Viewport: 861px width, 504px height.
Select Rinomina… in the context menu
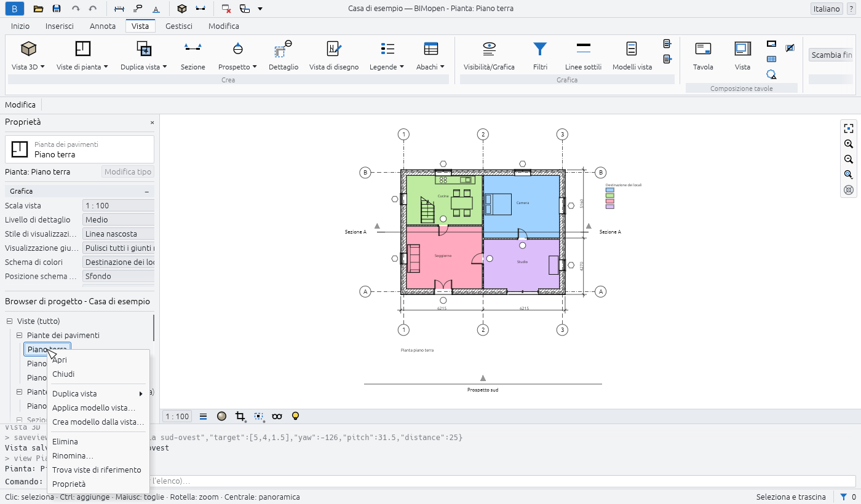pos(98,456)
